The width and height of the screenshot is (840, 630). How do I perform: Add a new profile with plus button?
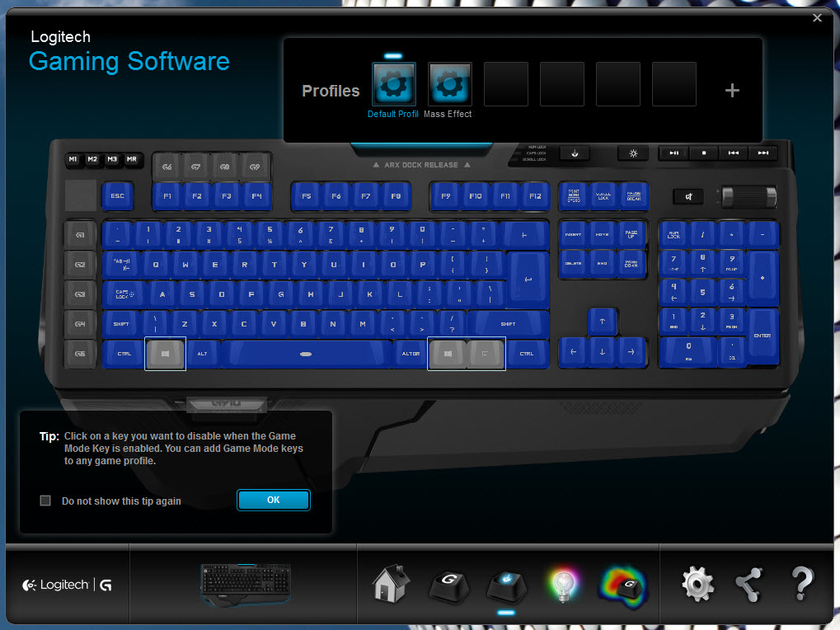point(732,90)
